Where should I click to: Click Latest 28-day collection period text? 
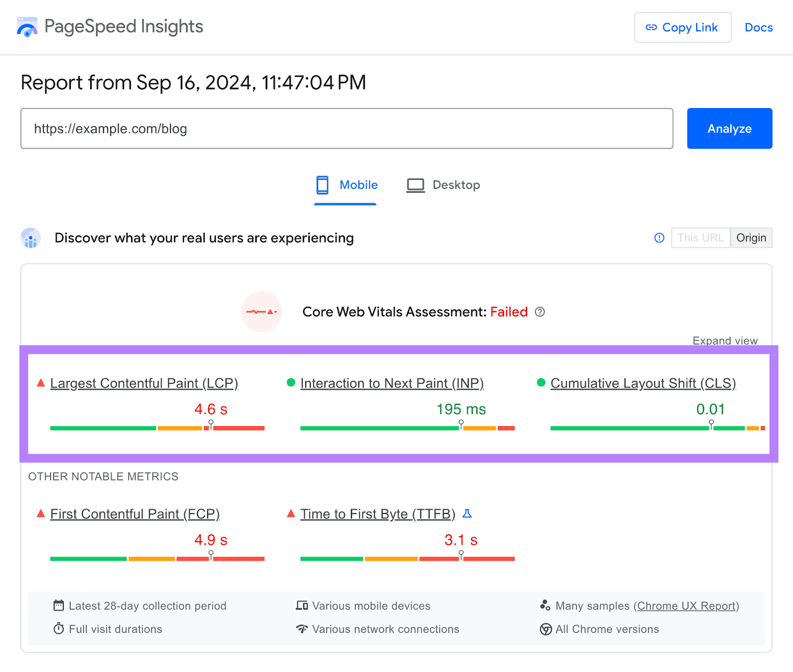pos(148,606)
